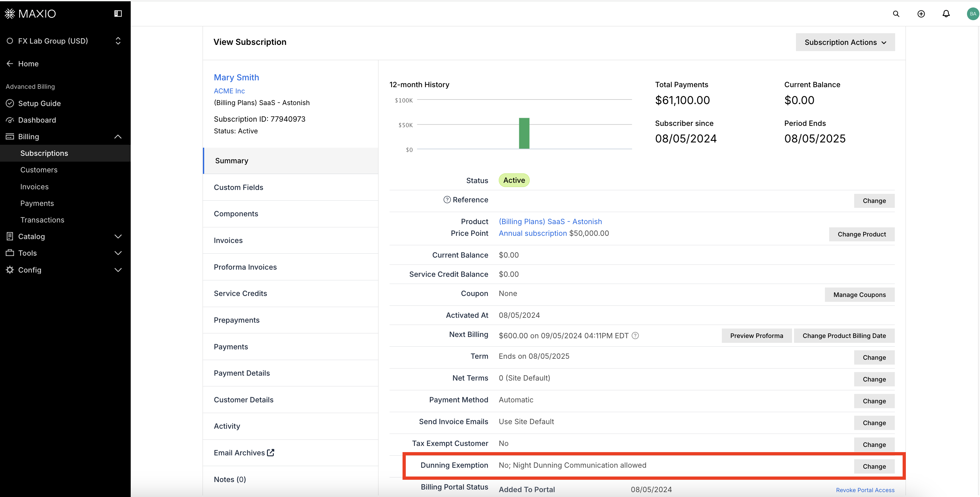
Task: Click the Next Billing help icon
Action: point(635,335)
